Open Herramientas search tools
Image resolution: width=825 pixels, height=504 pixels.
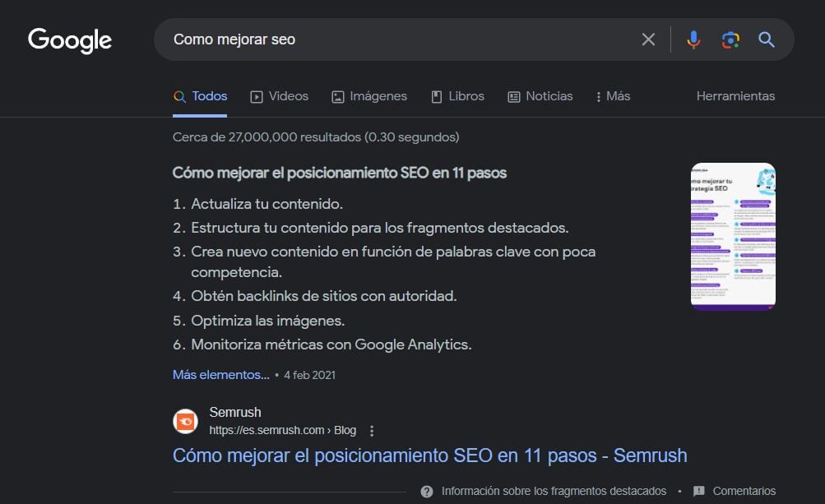(x=735, y=96)
